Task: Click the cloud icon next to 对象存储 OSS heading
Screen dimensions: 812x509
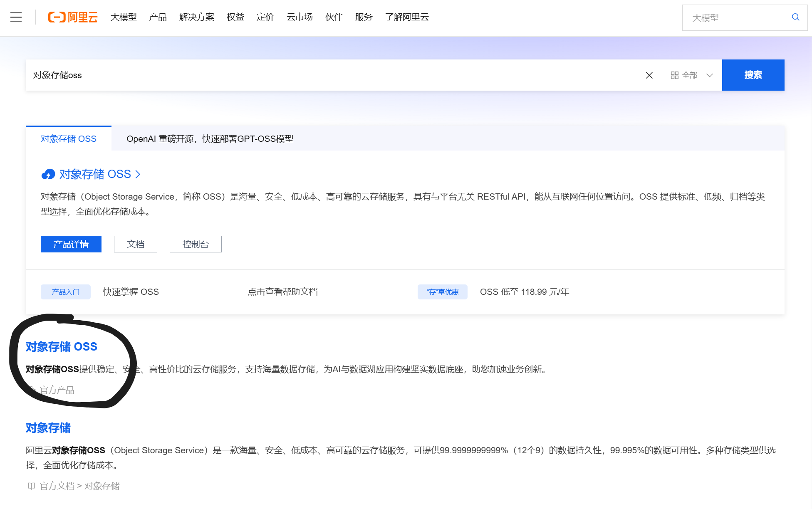Action: click(x=48, y=174)
